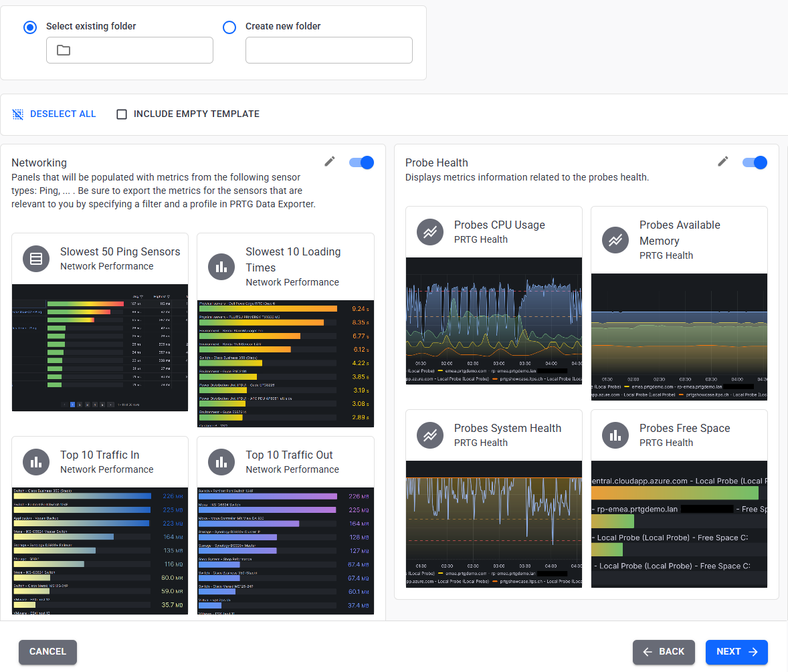Open the Top 10 Traffic Out preview image
The image size is (788, 672).
286,551
